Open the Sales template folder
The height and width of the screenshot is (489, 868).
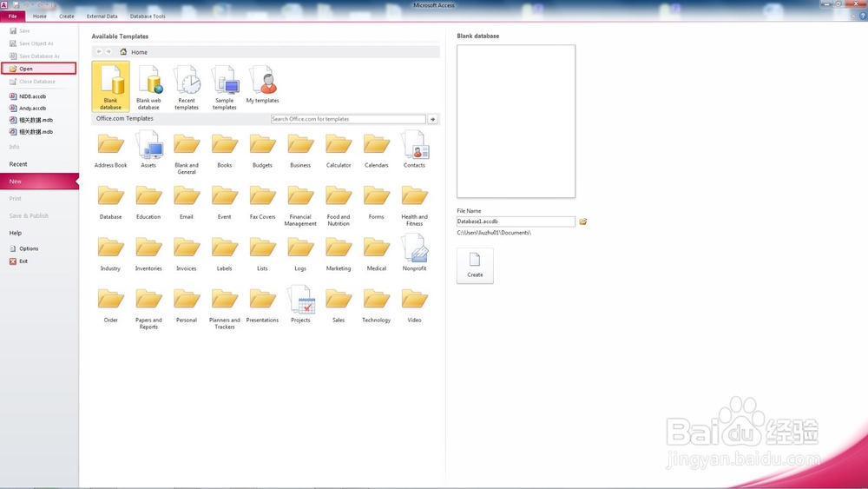click(x=339, y=305)
